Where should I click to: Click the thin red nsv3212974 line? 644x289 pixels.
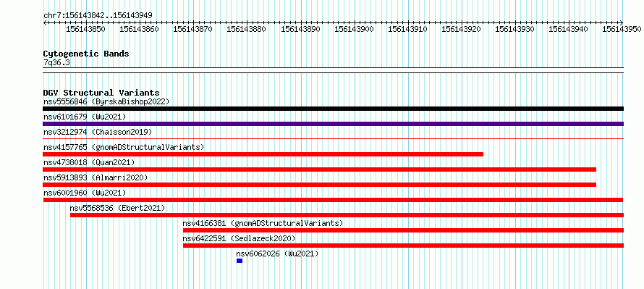333,139
